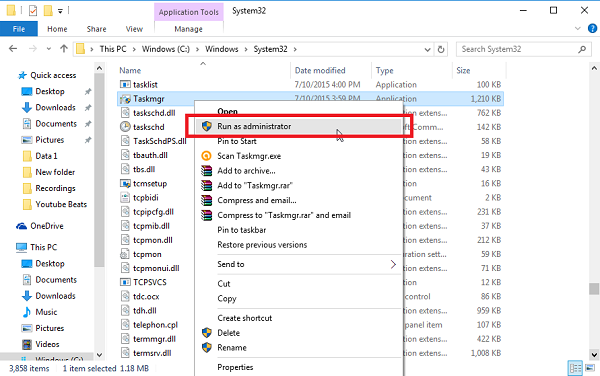Go back with the back arrow
Screen dimensions: 600x376
tap(13, 49)
